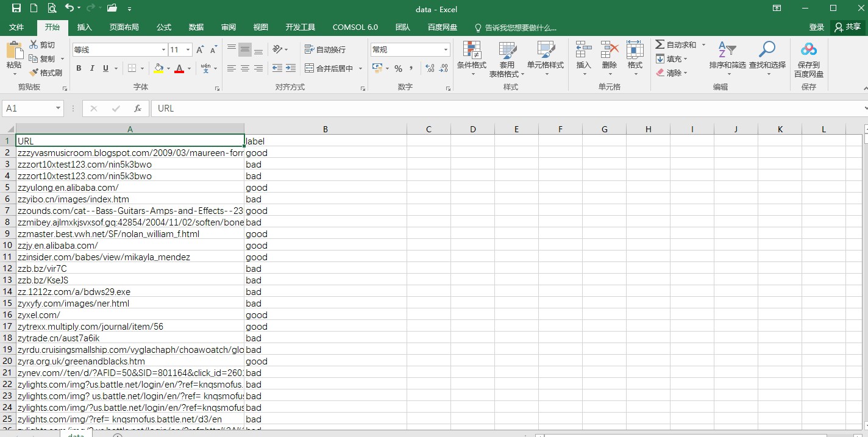The width and height of the screenshot is (868, 437).
Task: Open Find and Select (查找和选择) magnifier
Action: click(767, 59)
